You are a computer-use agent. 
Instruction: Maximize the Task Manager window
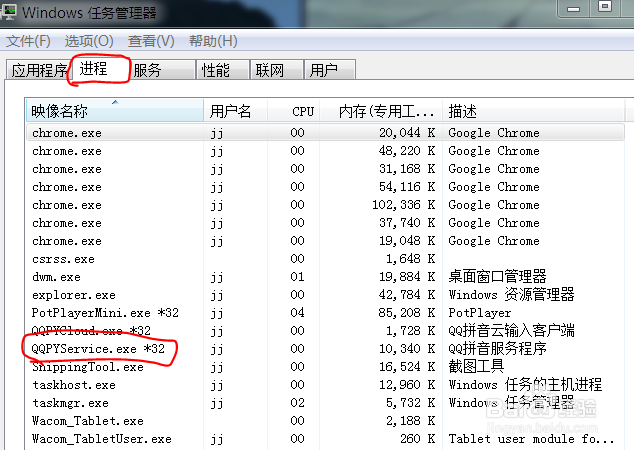tap(604, 7)
